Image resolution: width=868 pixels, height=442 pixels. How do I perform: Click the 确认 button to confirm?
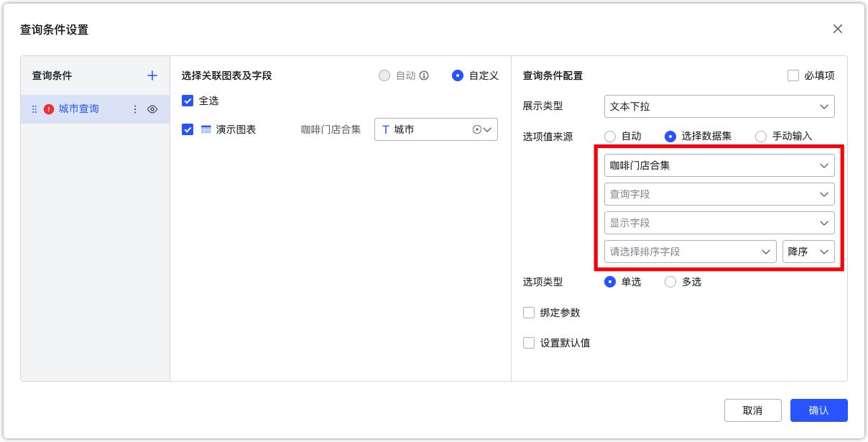coord(818,410)
